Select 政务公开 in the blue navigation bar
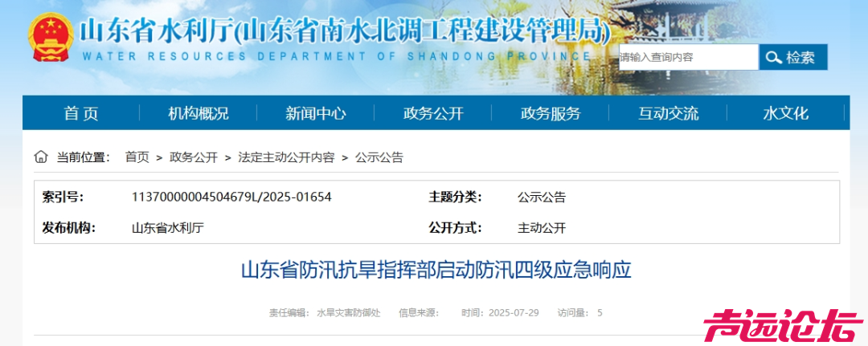Viewport: 868px width, 346px height. coord(433,113)
